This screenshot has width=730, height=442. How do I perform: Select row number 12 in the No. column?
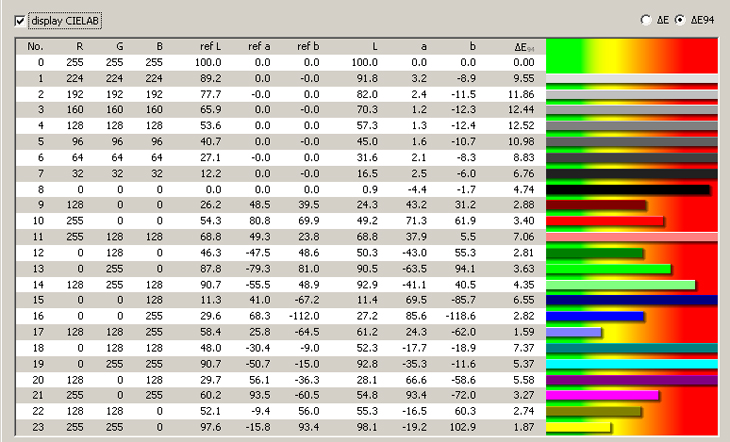coord(36,252)
